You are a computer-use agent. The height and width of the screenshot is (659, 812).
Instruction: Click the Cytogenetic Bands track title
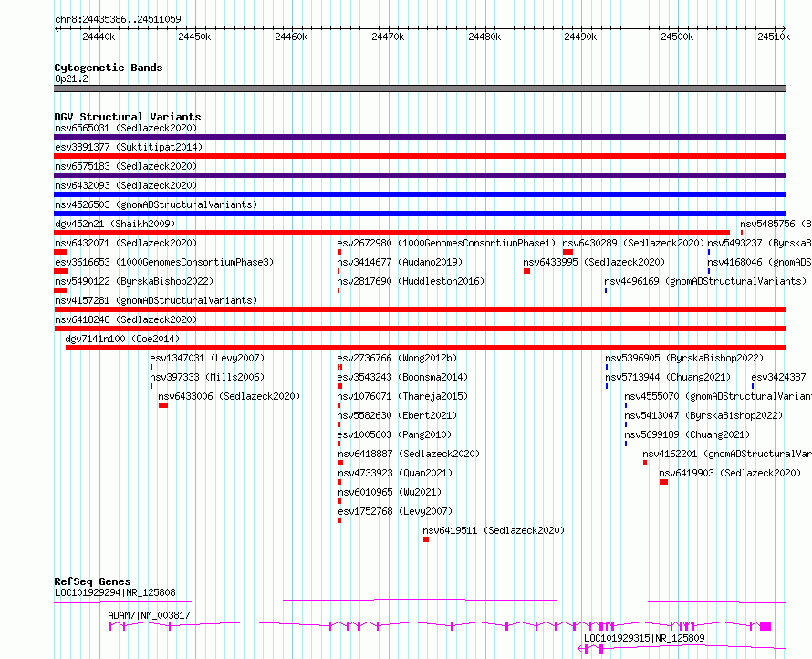[109, 68]
